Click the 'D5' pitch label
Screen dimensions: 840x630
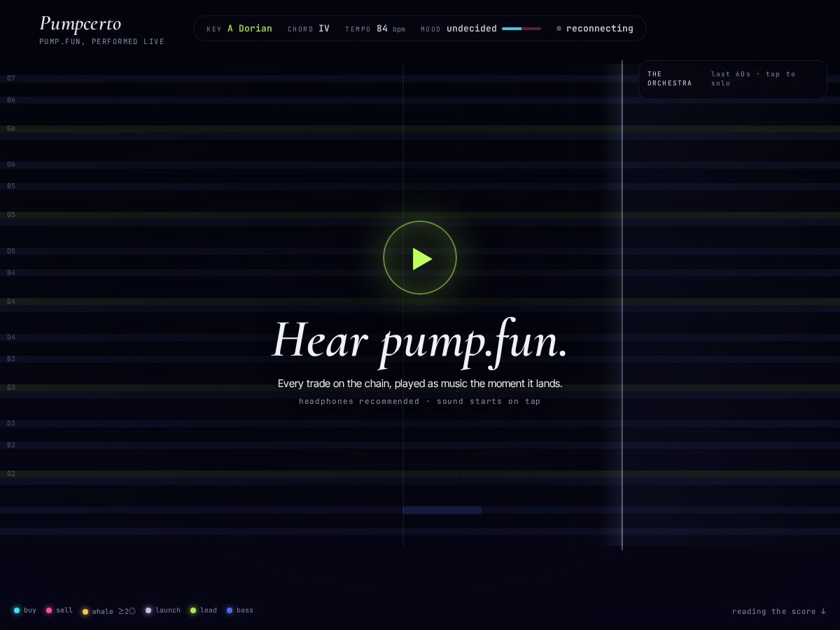pyautogui.click(x=11, y=251)
